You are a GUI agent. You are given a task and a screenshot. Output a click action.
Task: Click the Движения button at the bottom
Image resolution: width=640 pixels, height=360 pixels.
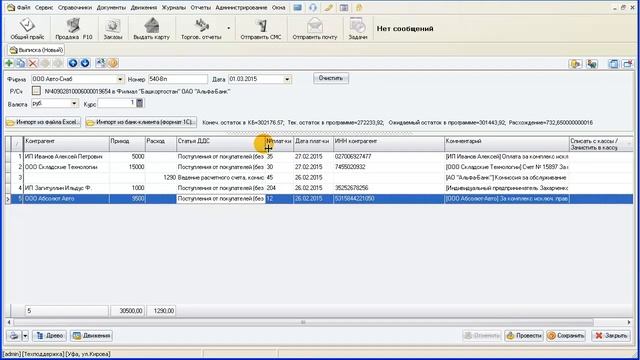(91, 336)
